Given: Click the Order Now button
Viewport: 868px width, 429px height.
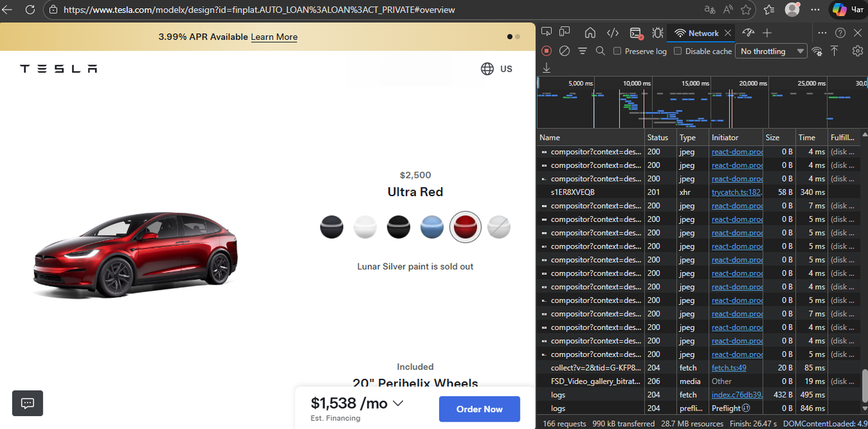Looking at the screenshot, I should [480, 409].
